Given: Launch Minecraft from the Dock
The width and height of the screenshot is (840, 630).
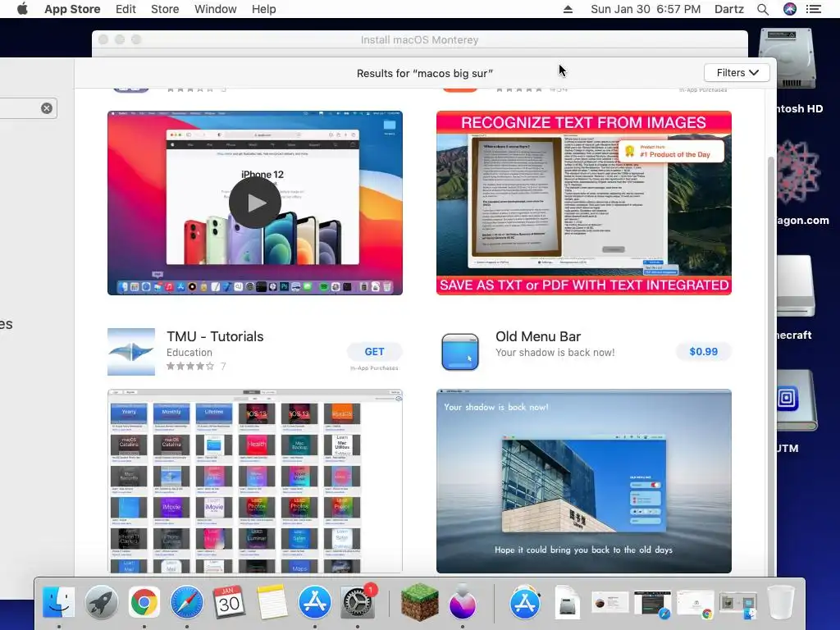Looking at the screenshot, I should (420, 602).
